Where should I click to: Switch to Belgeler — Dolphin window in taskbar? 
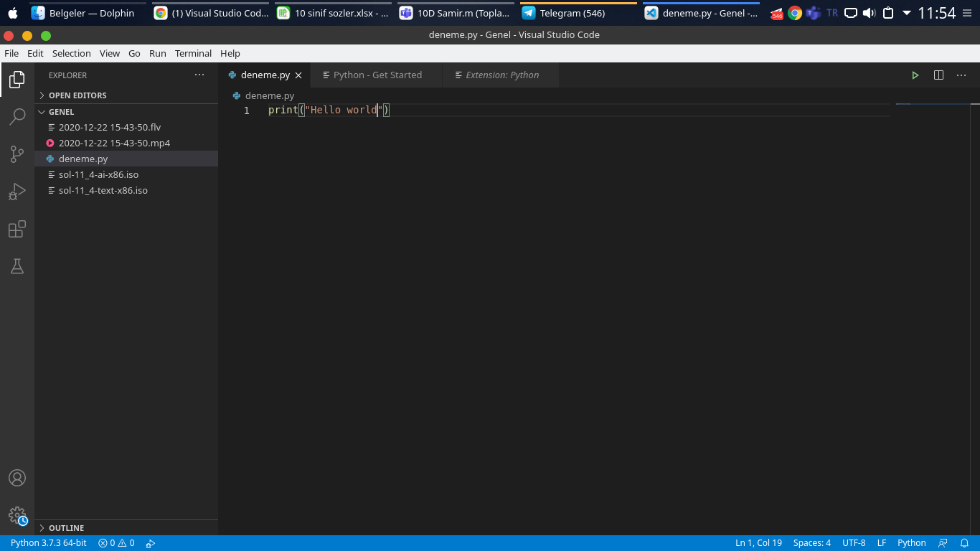[x=86, y=13]
